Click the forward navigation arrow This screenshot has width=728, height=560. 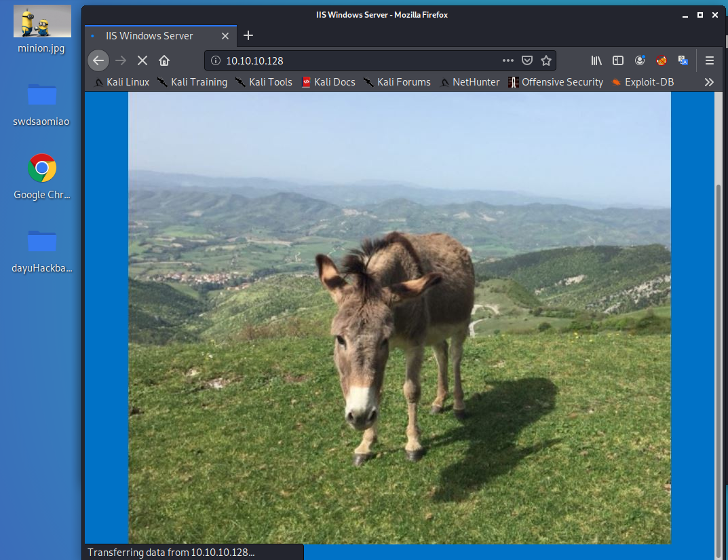121,60
